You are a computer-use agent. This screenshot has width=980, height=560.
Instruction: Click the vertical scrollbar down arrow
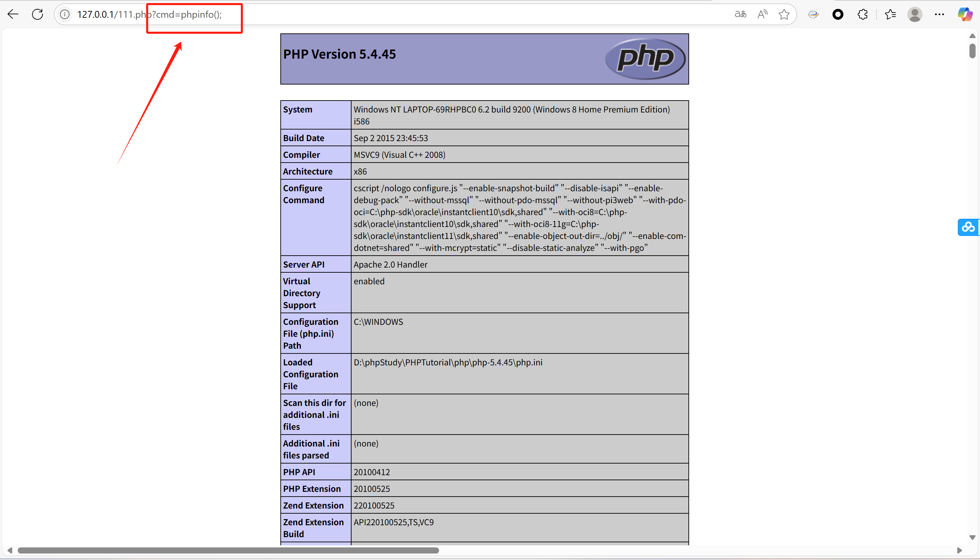[972, 537]
